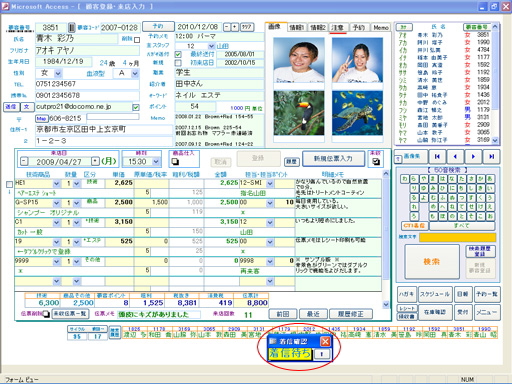512x384 pixels.
Task: Click the small icon next to customer number 3851
Action: (x=72, y=27)
